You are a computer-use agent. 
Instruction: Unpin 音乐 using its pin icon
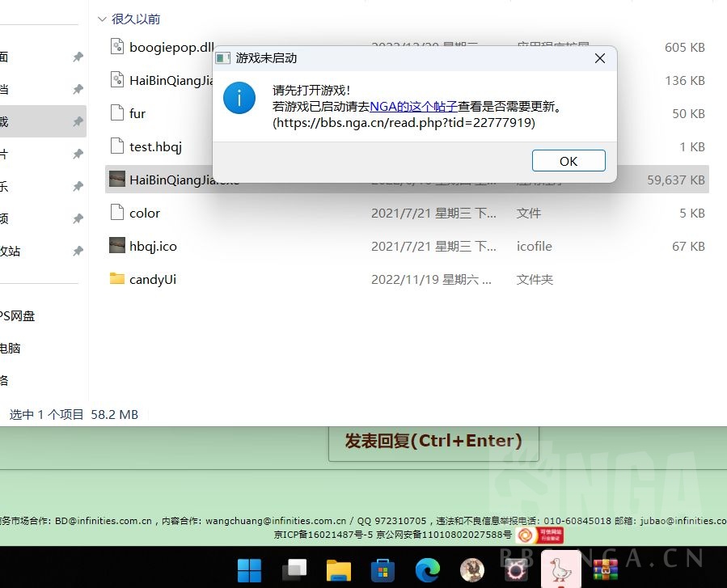pos(77,186)
